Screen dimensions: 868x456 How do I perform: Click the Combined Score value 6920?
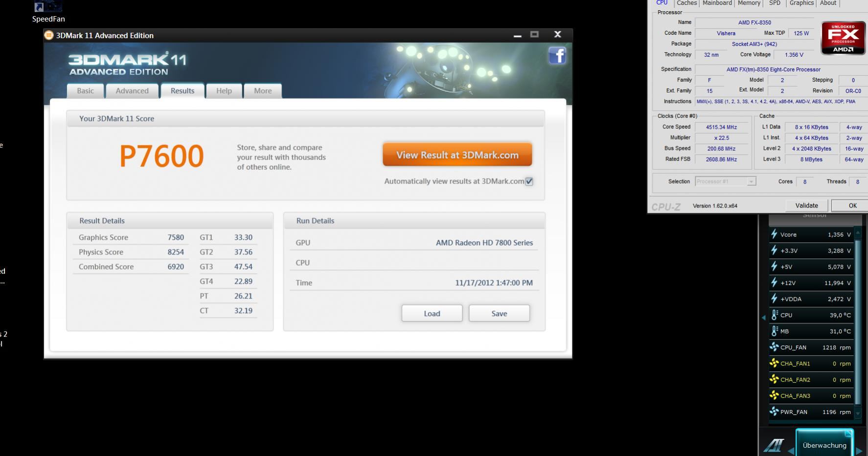[176, 267]
